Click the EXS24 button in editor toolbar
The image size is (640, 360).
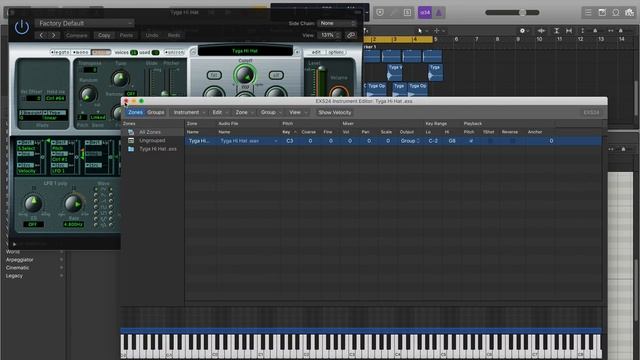(x=591, y=112)
